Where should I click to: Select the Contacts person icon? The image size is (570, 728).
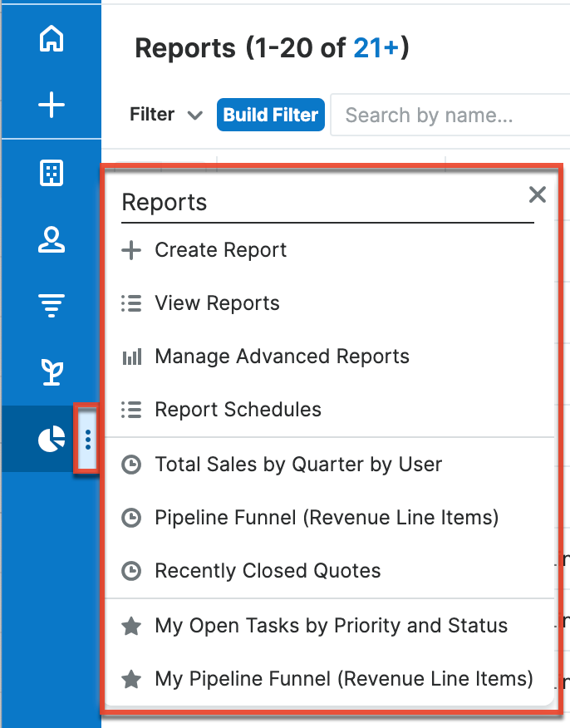click(52, 239)
